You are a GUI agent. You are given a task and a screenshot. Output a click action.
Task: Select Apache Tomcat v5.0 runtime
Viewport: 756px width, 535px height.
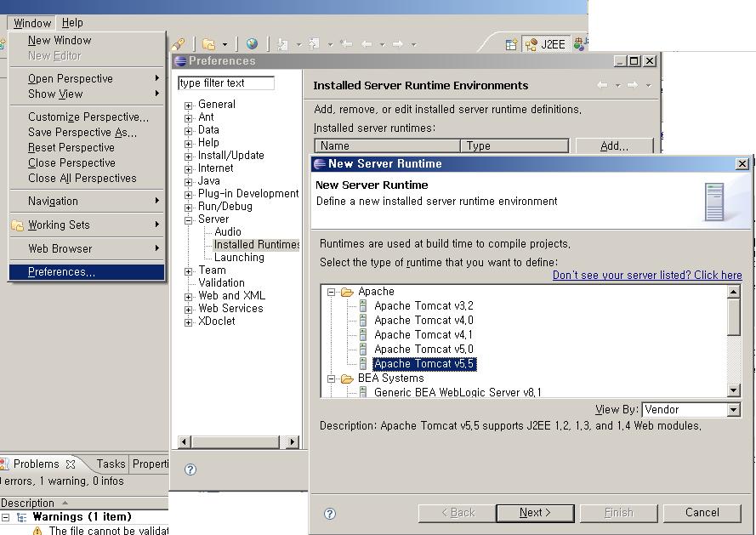coord(423,350)
